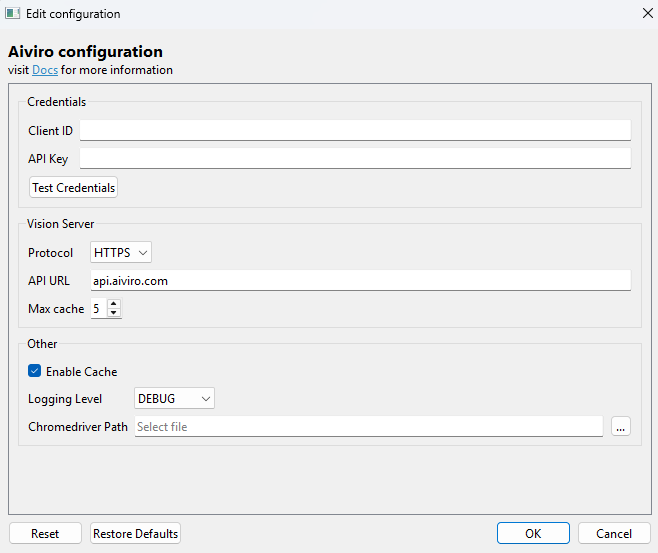Expand the Protocol HTTPS dropdown
The width and height of the screenshot is (658, 553).
click(121, 252)
